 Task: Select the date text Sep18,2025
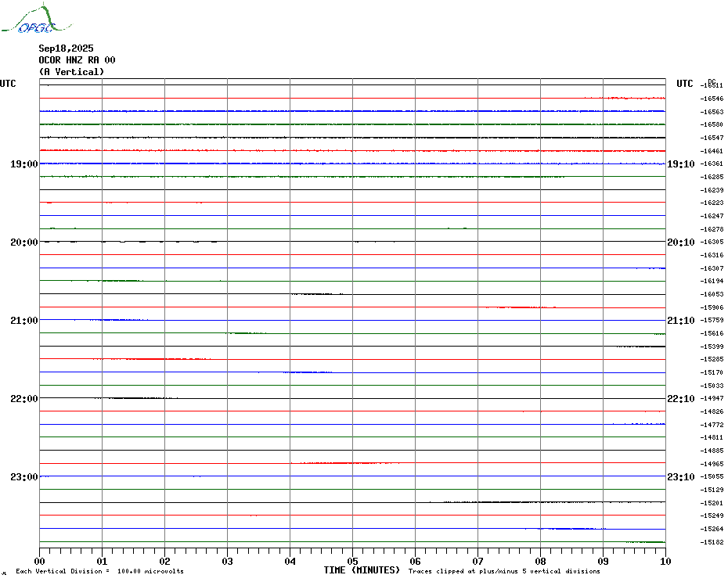point(66,48)
